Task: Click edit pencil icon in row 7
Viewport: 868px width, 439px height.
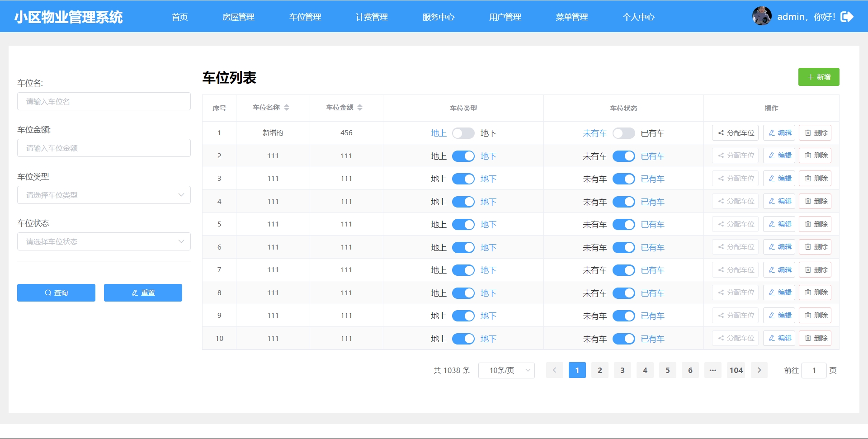Action: pos(772,270)
